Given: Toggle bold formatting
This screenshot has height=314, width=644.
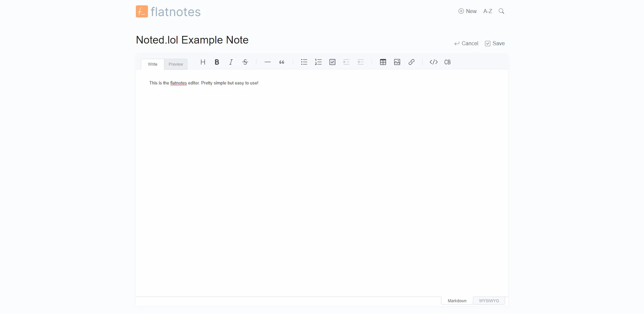Looking at the screenshot, I should point(217,62).
